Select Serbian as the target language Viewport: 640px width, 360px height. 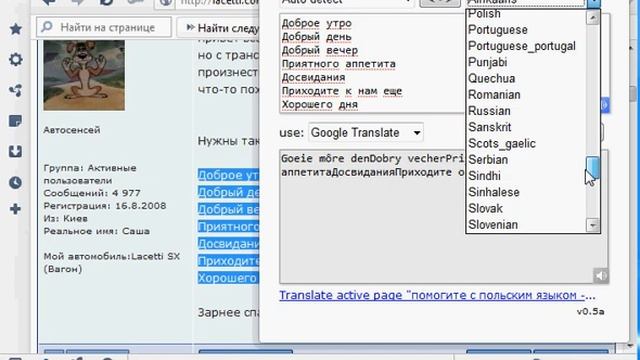(x=488, y=160)
